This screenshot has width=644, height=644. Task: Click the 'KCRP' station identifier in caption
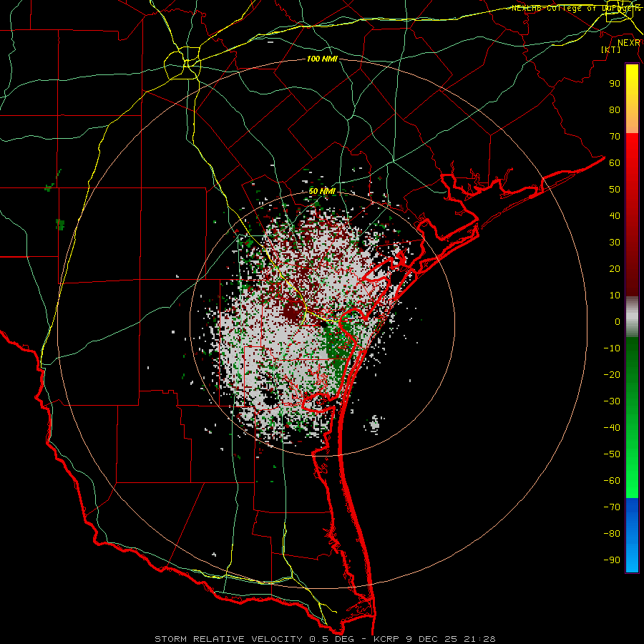tap(387, 639)
